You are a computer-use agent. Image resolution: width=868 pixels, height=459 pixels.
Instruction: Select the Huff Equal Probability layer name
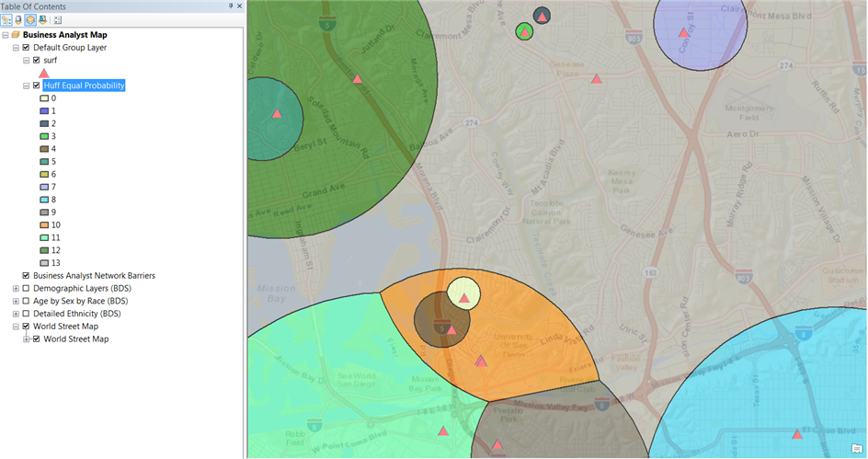click(84, 86)
